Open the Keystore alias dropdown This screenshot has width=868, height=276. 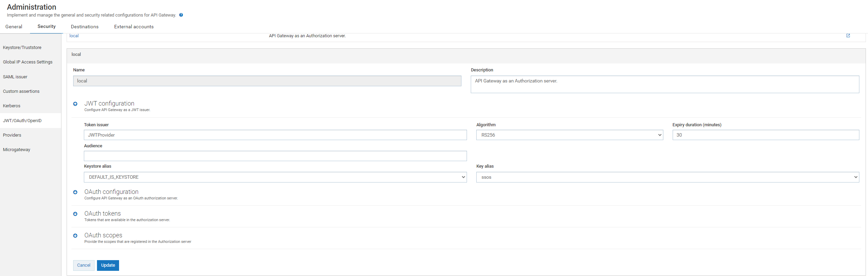(x=275, y=177)
